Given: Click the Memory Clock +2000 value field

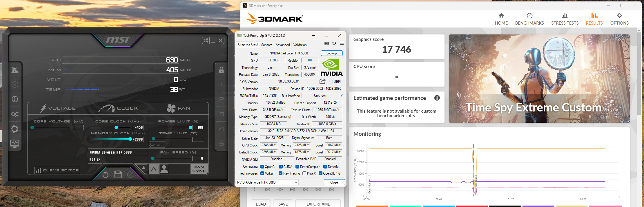Looking at the screenshot, I should [x=138, y=139].
